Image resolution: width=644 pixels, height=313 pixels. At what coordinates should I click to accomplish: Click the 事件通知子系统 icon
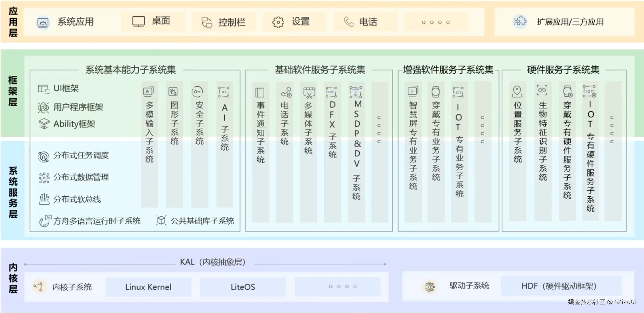260,93
